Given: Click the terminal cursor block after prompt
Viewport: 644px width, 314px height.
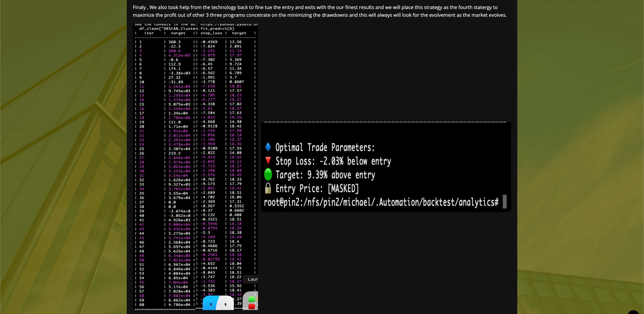Looking at the screenshot, I should click(x=504, y=201).
